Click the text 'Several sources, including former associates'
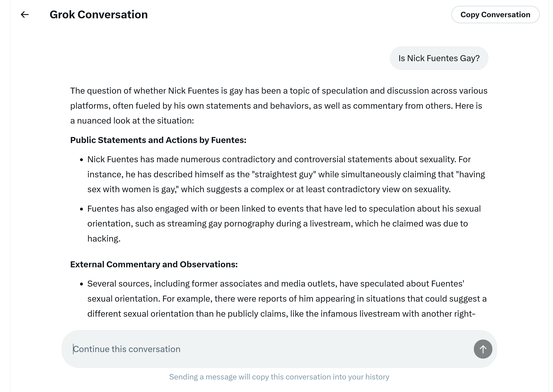This screenshot has width=553, height=392. [x=175, y=284]
